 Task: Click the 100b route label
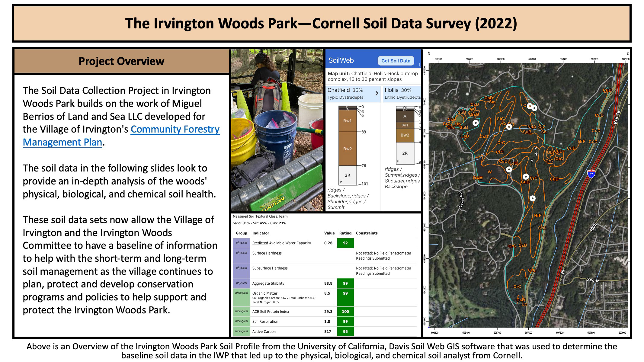593,227
